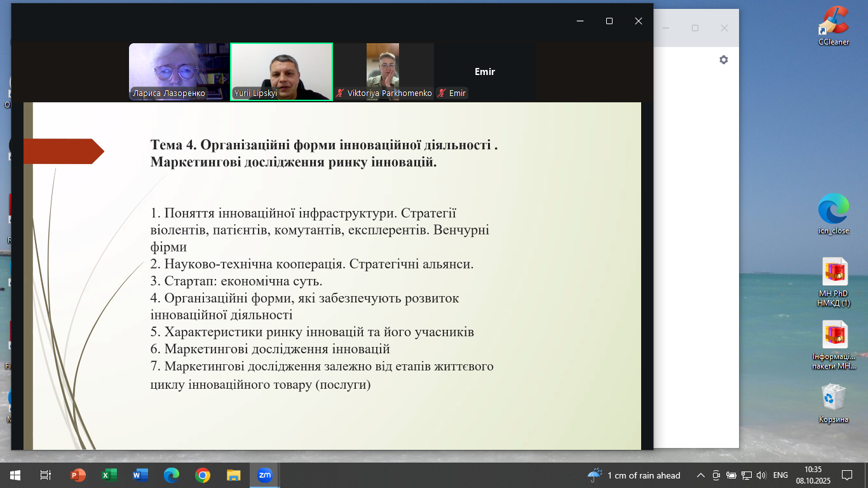Click the Zoom taskbar icon
This screenshot has width=868, height=488.
pos(264,475)
